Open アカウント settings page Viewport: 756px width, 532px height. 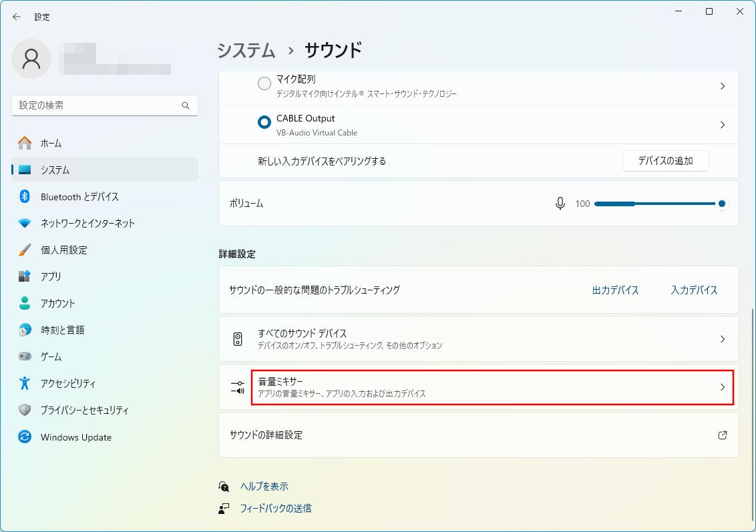(105, 303)
